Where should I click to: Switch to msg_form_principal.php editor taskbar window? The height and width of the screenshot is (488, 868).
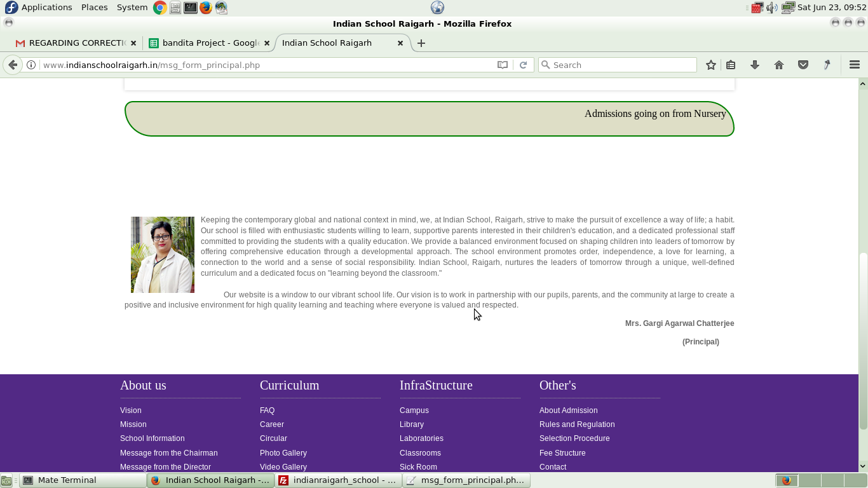tap(466, 480)
